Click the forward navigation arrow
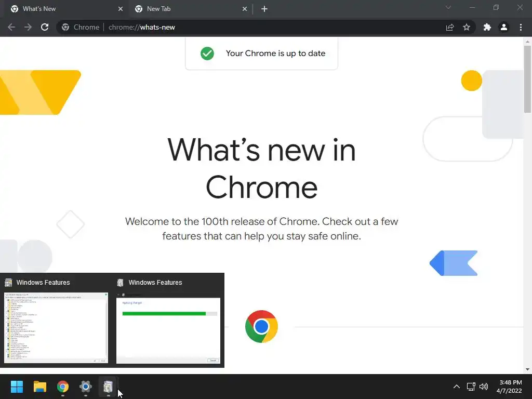532x399 pixels. coord(28,27)
